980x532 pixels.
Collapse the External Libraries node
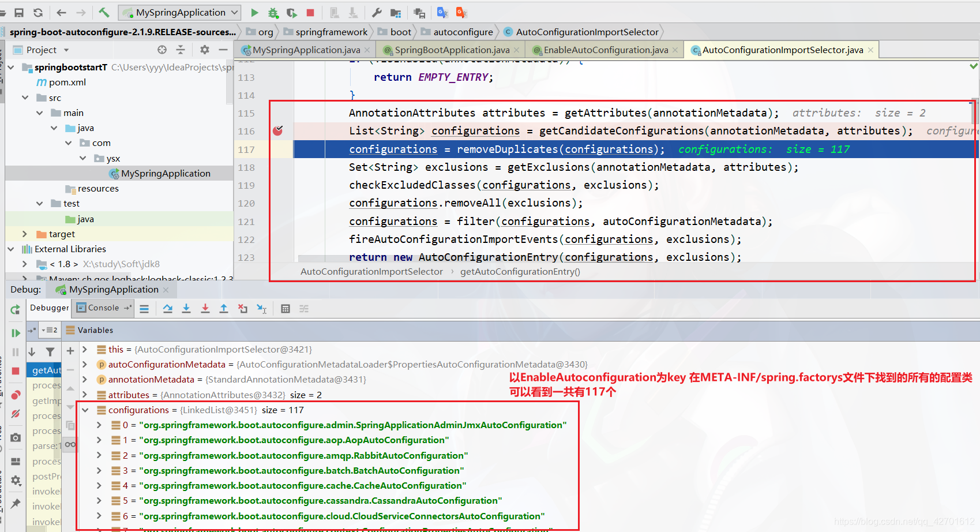11,249
